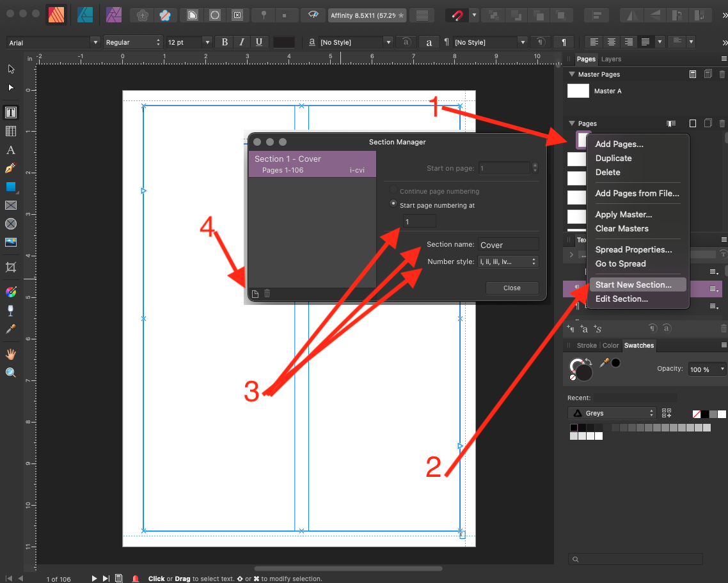
Task: Toggle underline text formatting
Action: [x=259, y=42]
